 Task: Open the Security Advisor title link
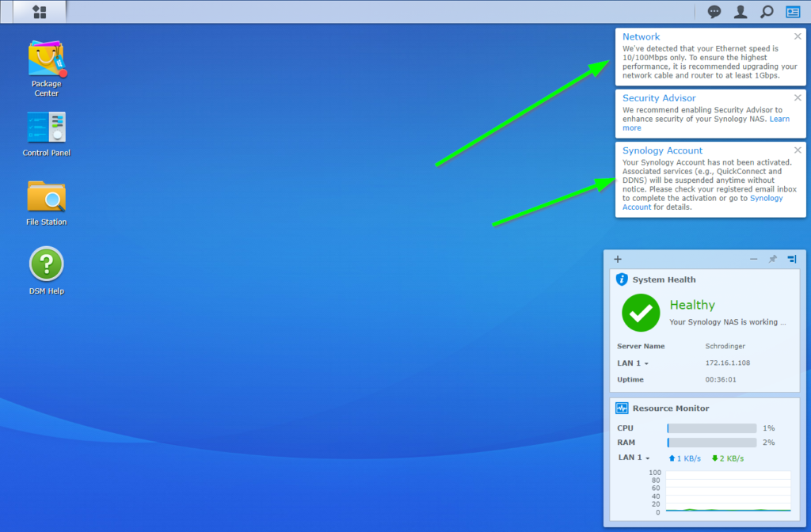click(659, 98)
